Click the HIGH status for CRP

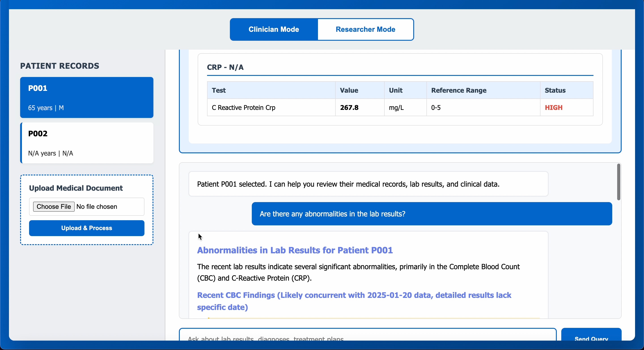point(553,108)
